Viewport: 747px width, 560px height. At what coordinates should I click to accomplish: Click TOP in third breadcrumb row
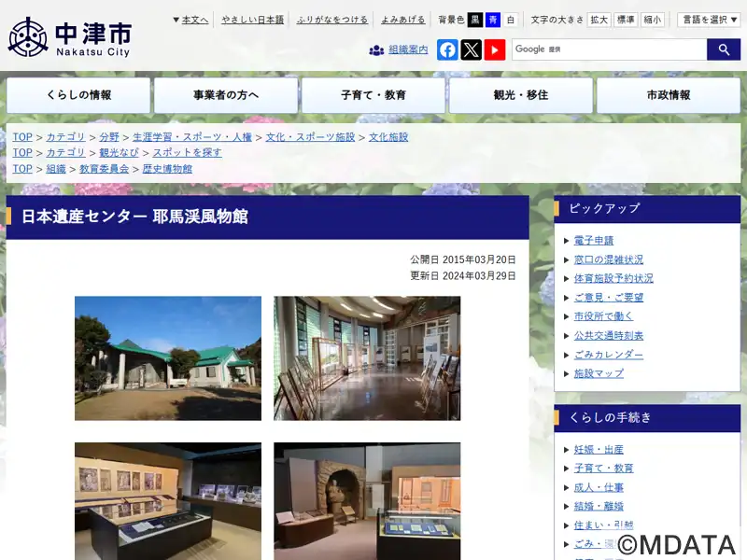coord(22,169)
